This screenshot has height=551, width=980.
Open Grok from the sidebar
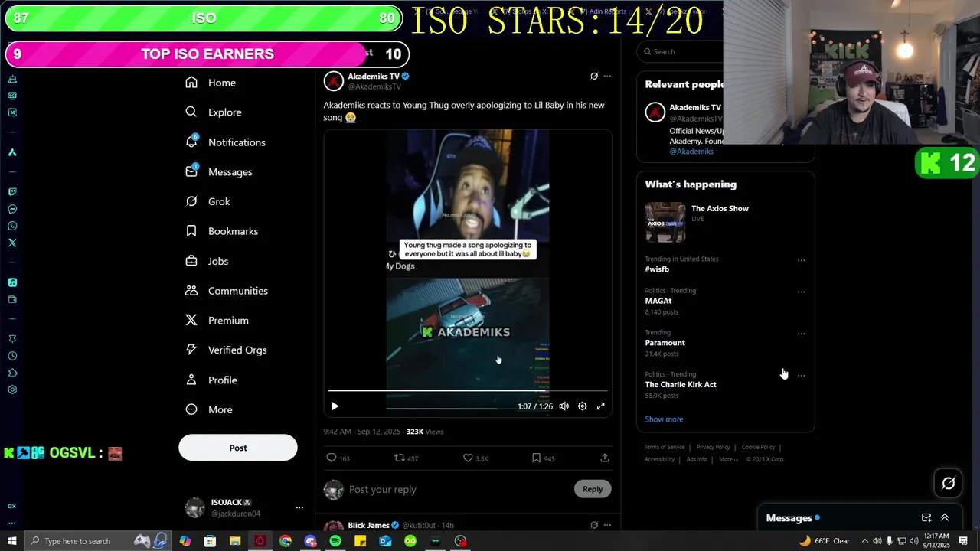coord(207,201)
